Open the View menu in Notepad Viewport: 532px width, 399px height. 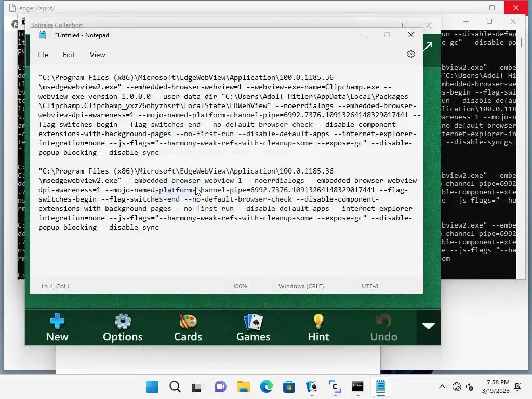(97, 55)
